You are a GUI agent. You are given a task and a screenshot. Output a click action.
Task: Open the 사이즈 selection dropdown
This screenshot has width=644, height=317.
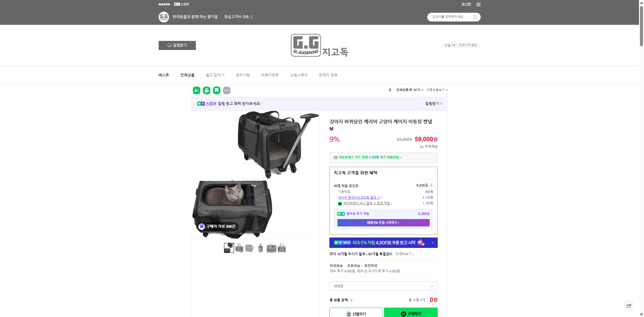(383, 286)
